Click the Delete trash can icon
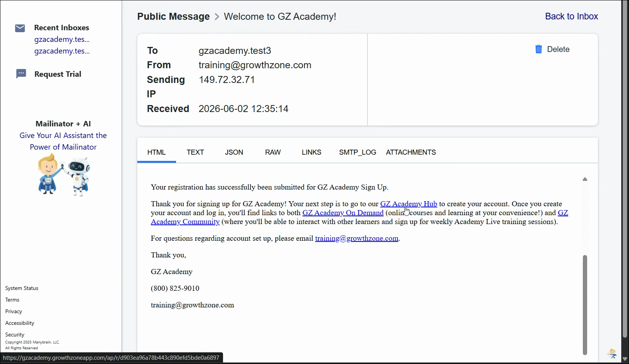629x364 pixels. 539,49
